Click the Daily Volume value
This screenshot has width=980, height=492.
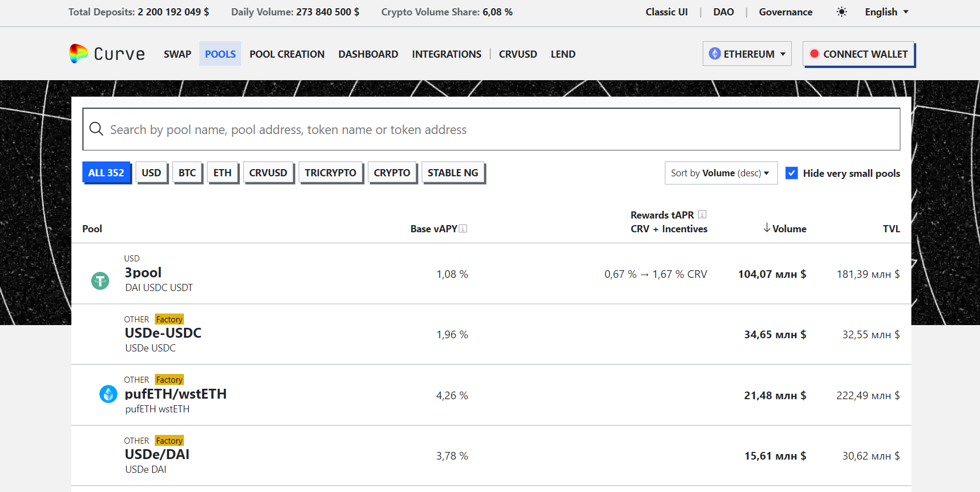point(328,12)
